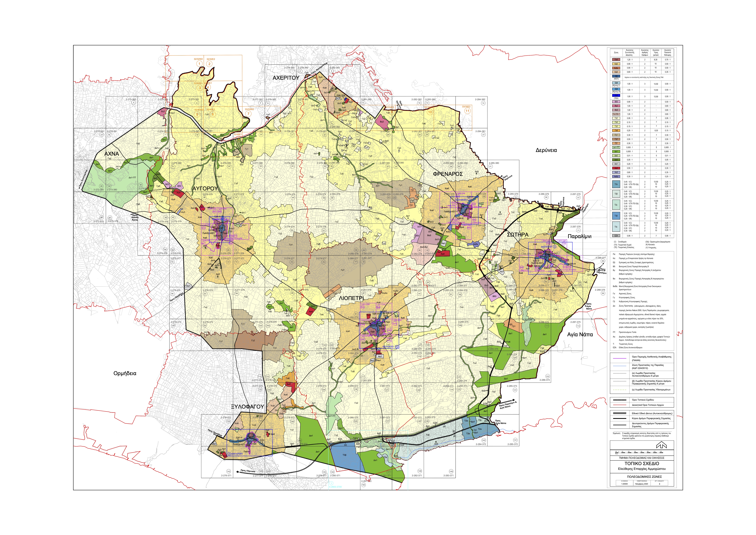Click the ΞΥΛΟΦΑΓΟΥ place label
756x535 pixels.
(247, 407)
